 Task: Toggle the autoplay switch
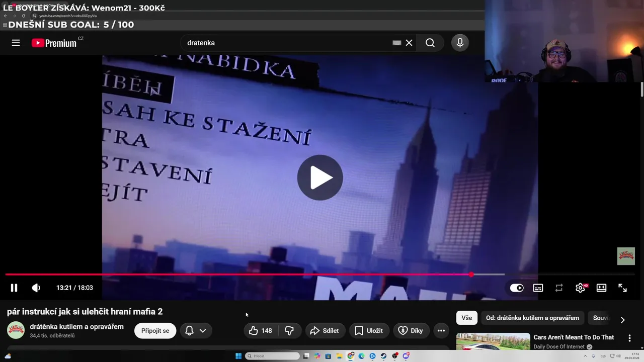click(517, 288)
